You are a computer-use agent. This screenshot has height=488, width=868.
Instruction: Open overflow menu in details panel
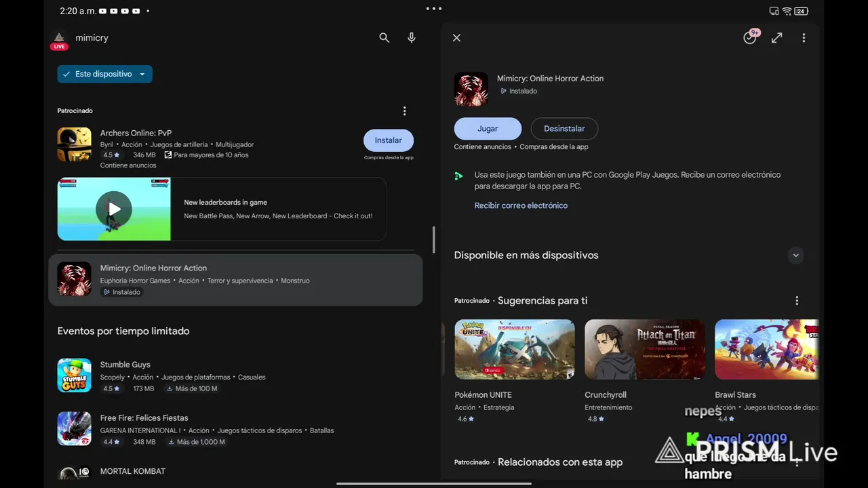click(x=804, y=38)
